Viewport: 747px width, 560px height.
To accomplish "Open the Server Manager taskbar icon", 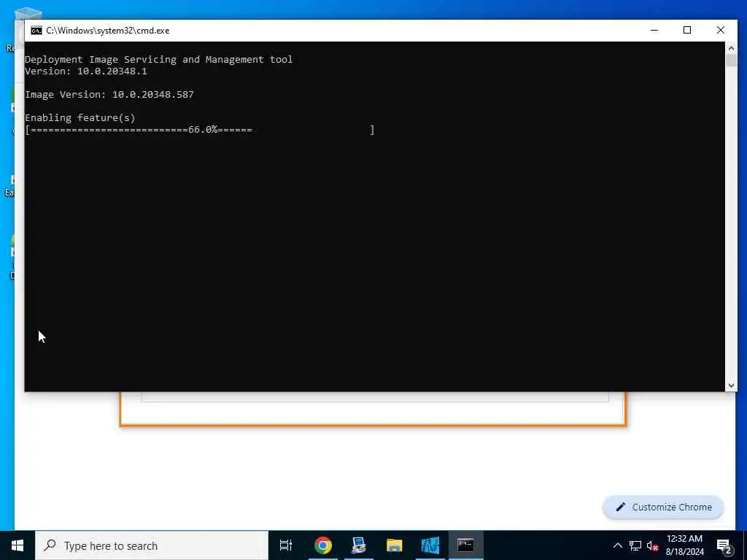I will (359, 545).
